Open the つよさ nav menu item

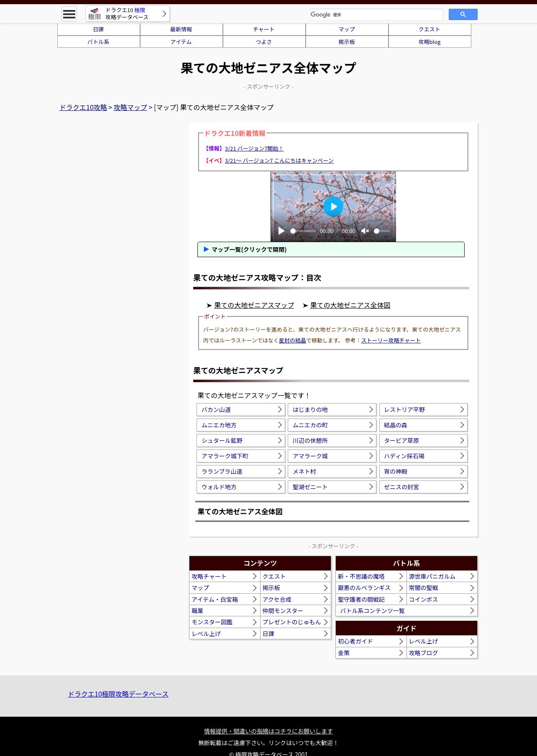pos(264,42)
